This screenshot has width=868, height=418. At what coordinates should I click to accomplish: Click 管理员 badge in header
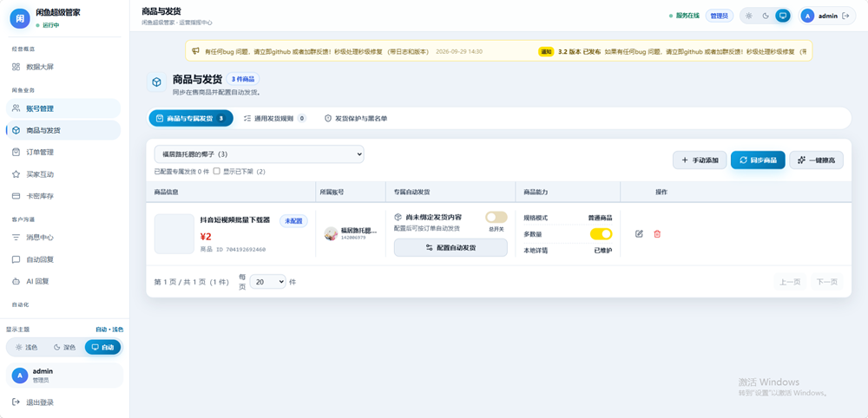click(719, 16)
